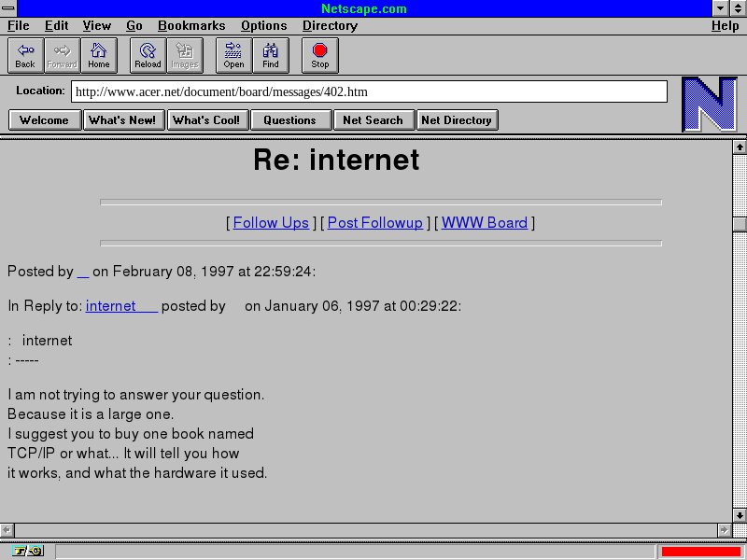Viewport: 747px width, 560px height.
Task: Click the What's Cool! button
Action: click(207, 120)
